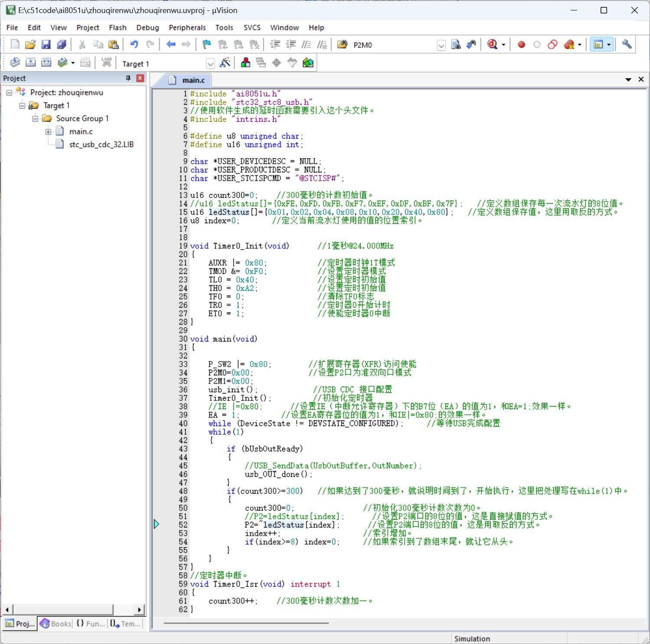Viewport: 650px width, 644px height.
Task: Toggle the bookmark flag icon
Action: [207, 45]
